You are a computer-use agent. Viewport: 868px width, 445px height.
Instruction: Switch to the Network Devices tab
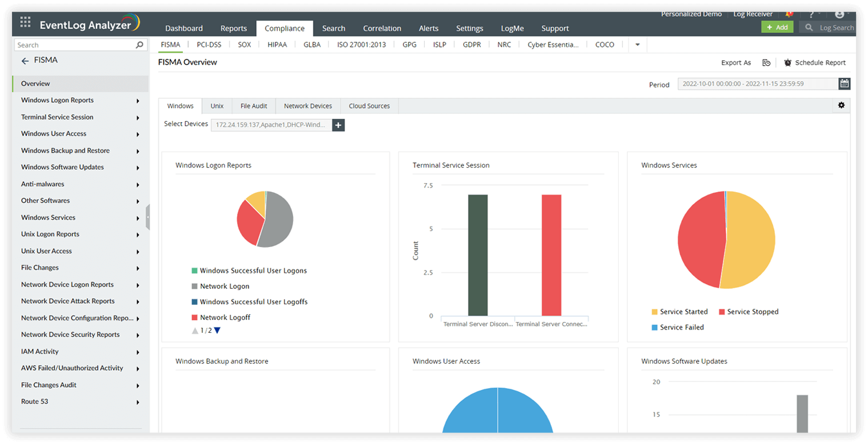click(x=308, y=106)
